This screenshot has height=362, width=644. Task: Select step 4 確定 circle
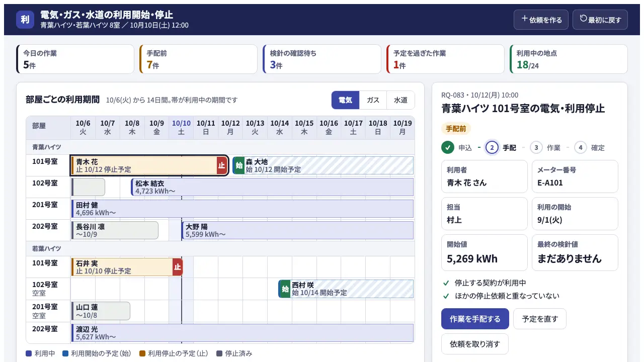[x=581, y=147]
